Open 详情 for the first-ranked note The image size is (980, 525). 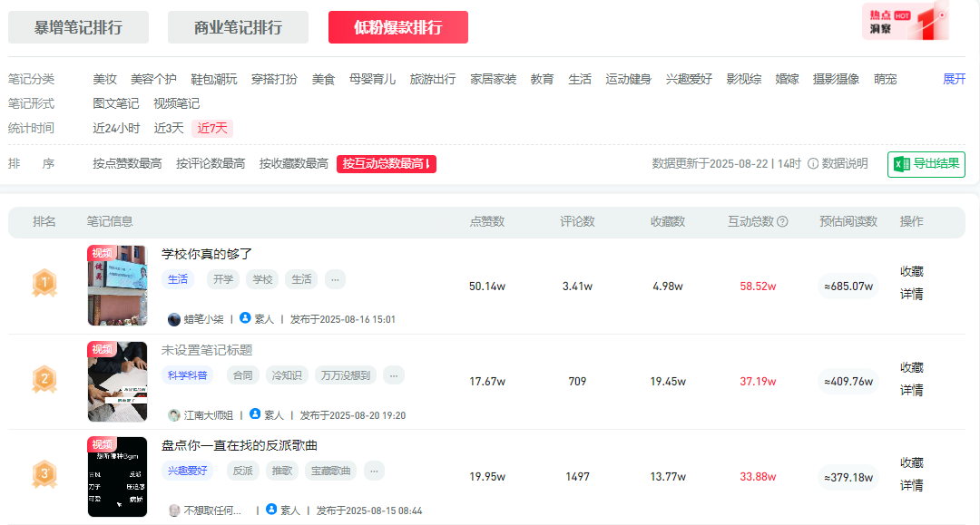912,295
